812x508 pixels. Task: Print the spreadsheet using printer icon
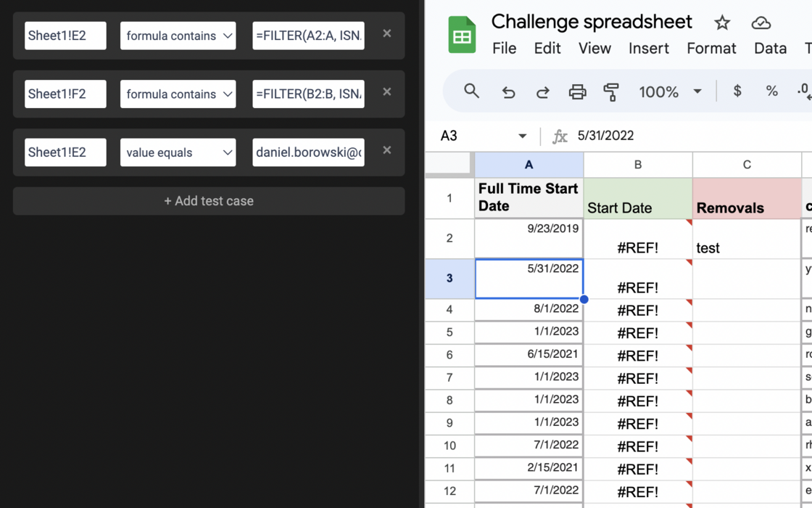[577, 92]
